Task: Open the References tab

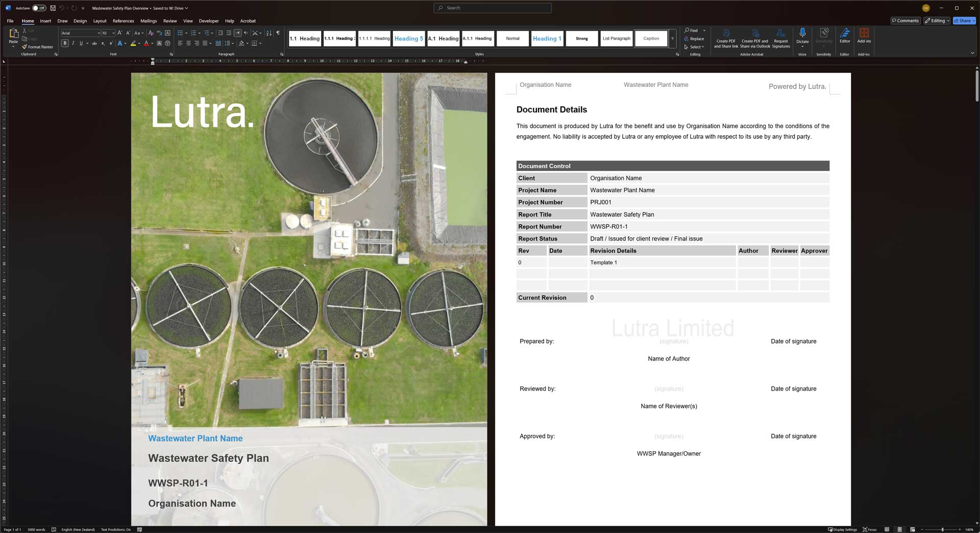Action: click(123, 21)
